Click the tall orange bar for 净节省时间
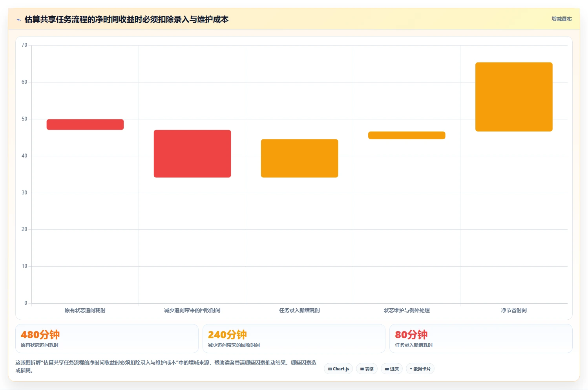This screenshot has width=588, height=390. pos(514,97)
